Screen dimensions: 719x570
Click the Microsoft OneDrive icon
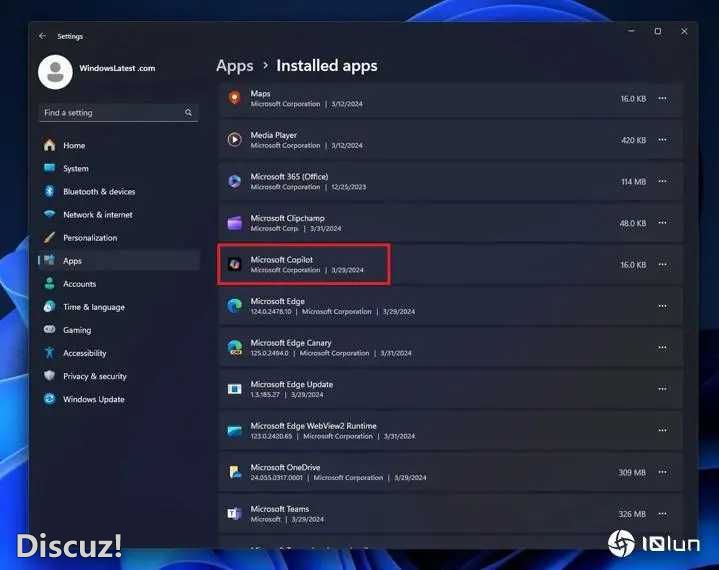(235, 472)
